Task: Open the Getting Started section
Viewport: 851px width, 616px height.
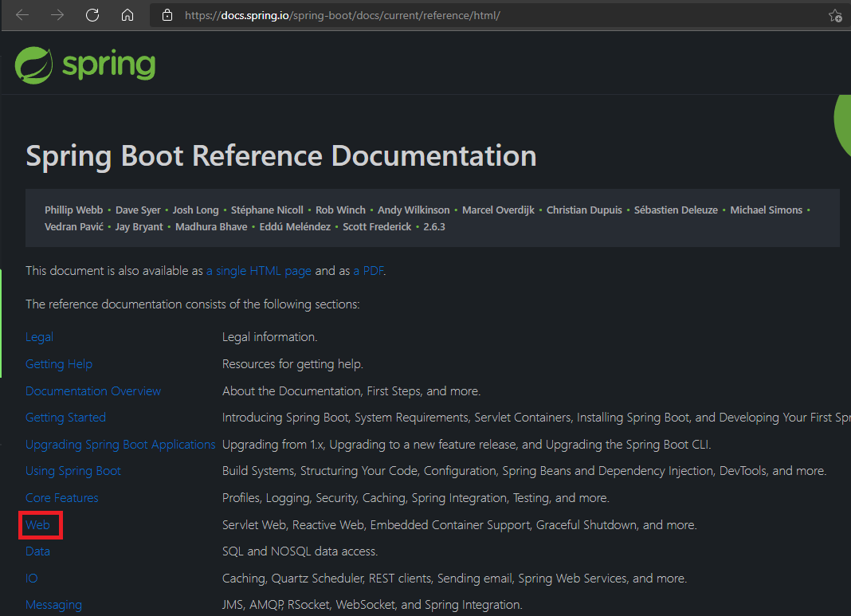Action: 65,418
